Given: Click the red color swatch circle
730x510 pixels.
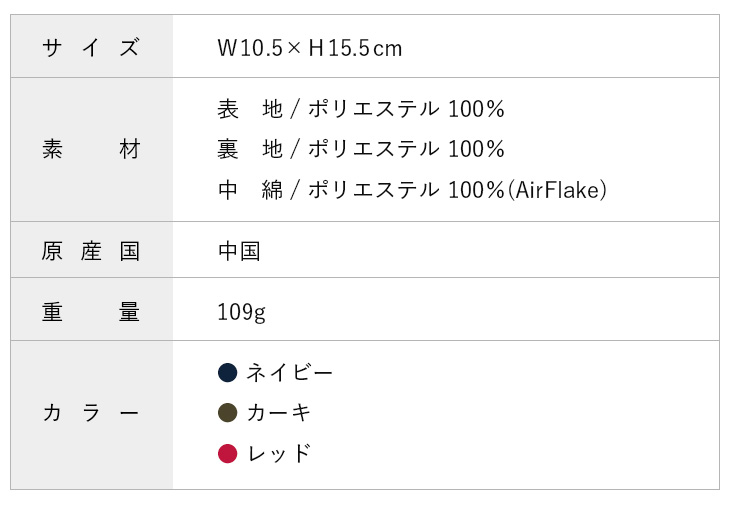Looking at the screenshot, I should (228, 454).
